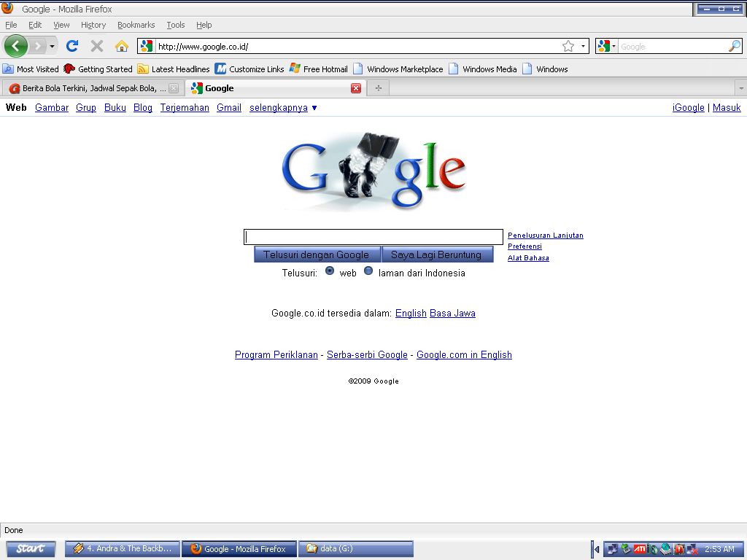
Task: Select the web radio button
Action: [330, 271]
